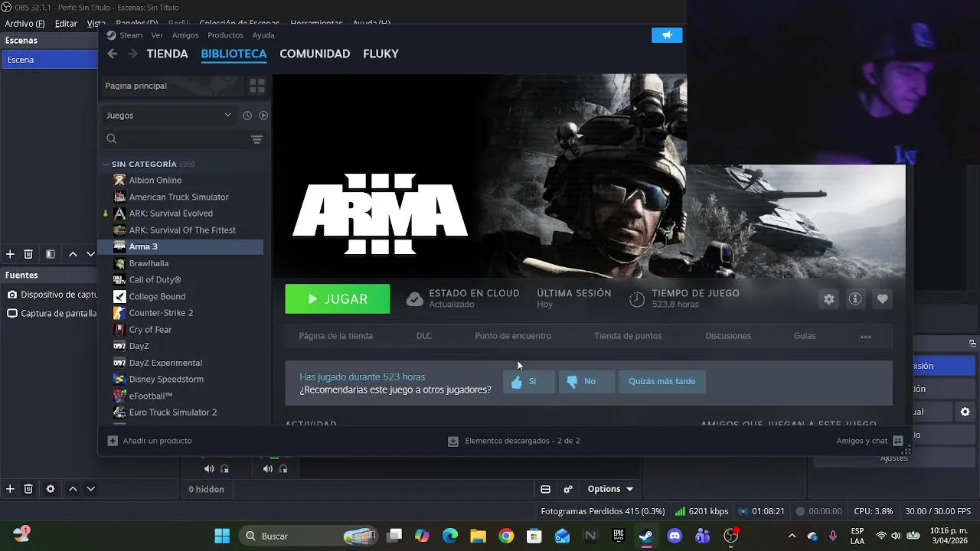The image size is (980, 551).
Task: Show ready-to-play games filter icon
Action: point(263,116)
